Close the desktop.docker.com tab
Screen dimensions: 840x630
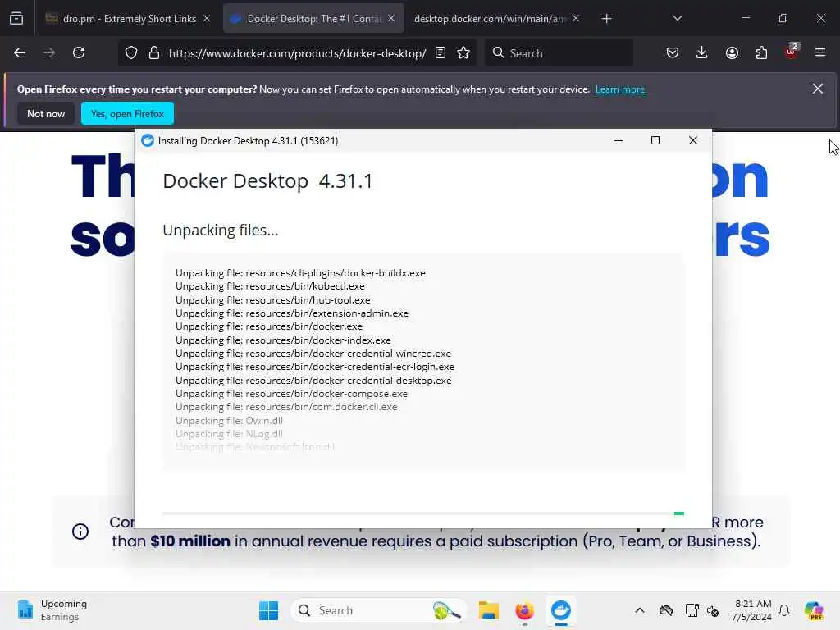[x=575, y=19]
